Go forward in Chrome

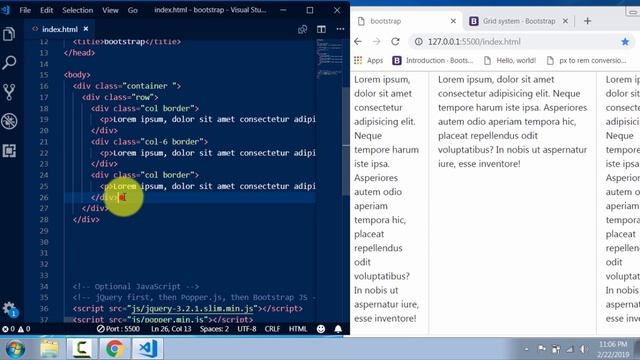[376, 42]
